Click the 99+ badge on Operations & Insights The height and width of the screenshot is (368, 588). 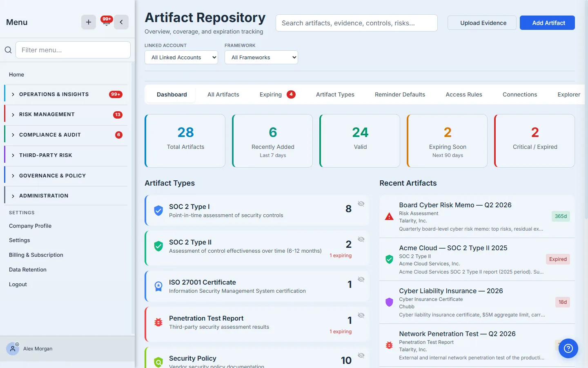[116, 94]
